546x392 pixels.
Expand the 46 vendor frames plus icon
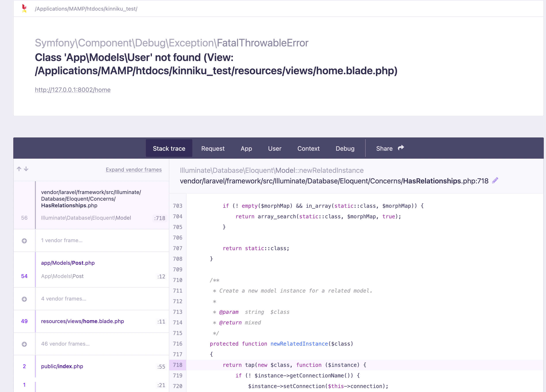click(24, 344)
